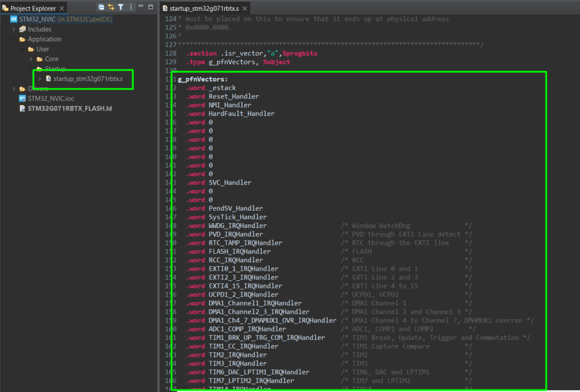
Task: Click the STM32_NVIC project IDE icon
Action: [14, 19]
